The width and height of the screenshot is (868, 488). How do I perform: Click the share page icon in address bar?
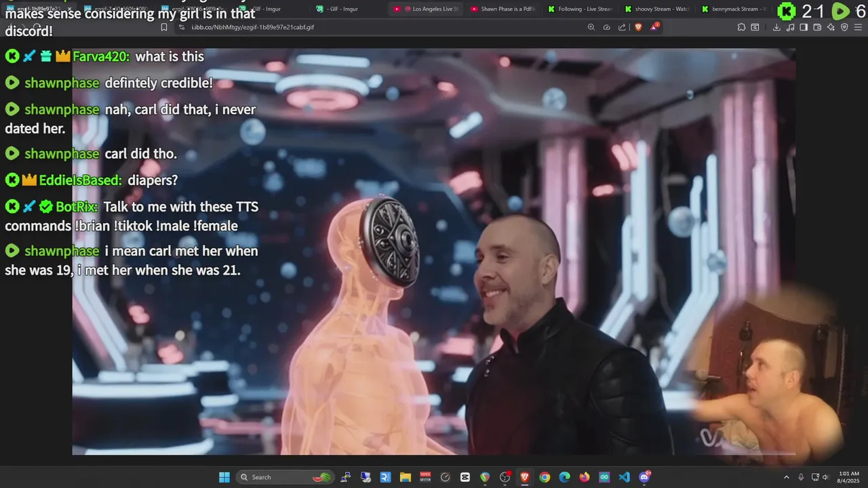click(622, 27)
